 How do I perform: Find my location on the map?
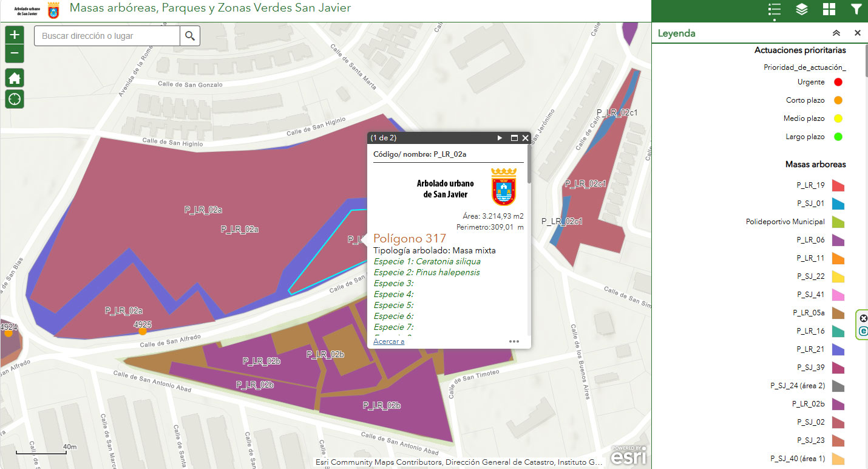click(15, 98)
